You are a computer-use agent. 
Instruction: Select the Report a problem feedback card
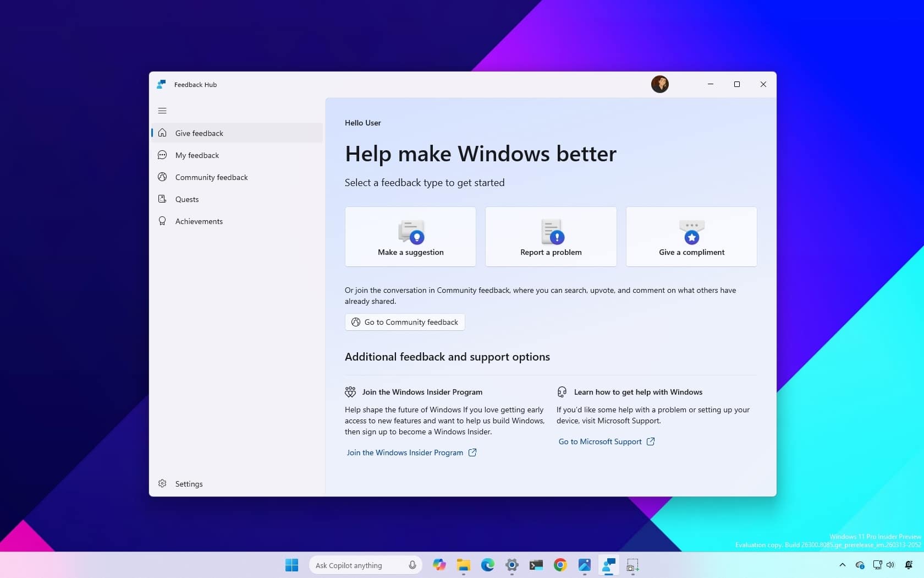[551, 237]
